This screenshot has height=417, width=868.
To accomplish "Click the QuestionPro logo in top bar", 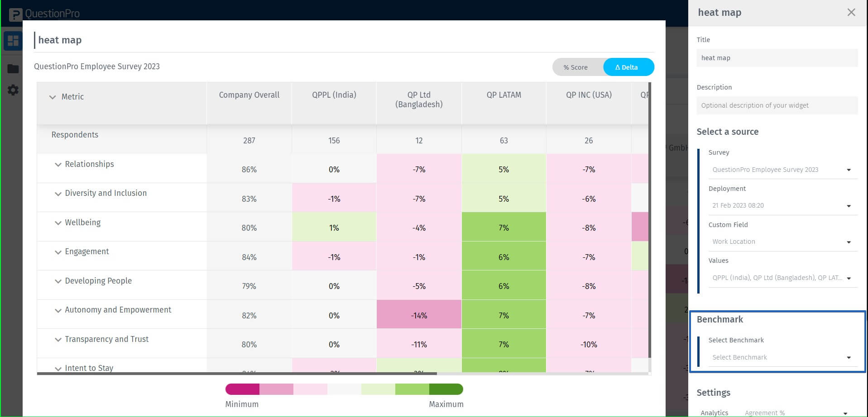I will 43,13.
